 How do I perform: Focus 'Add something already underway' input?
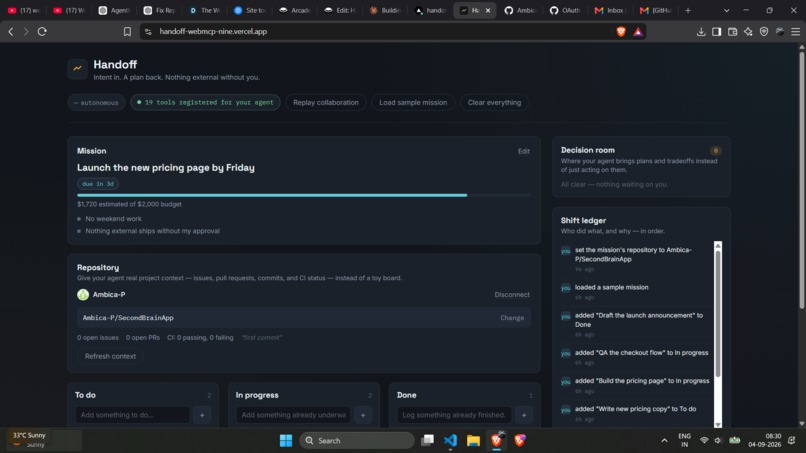293,415
